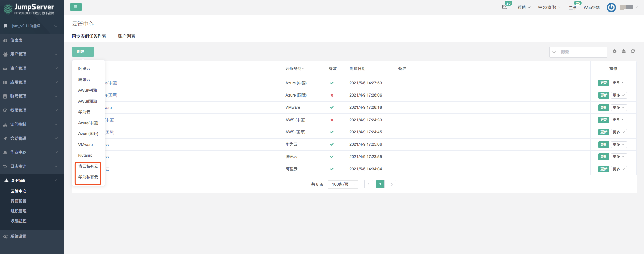
Task: Go to previous page arrow
Action: (369, 184)
